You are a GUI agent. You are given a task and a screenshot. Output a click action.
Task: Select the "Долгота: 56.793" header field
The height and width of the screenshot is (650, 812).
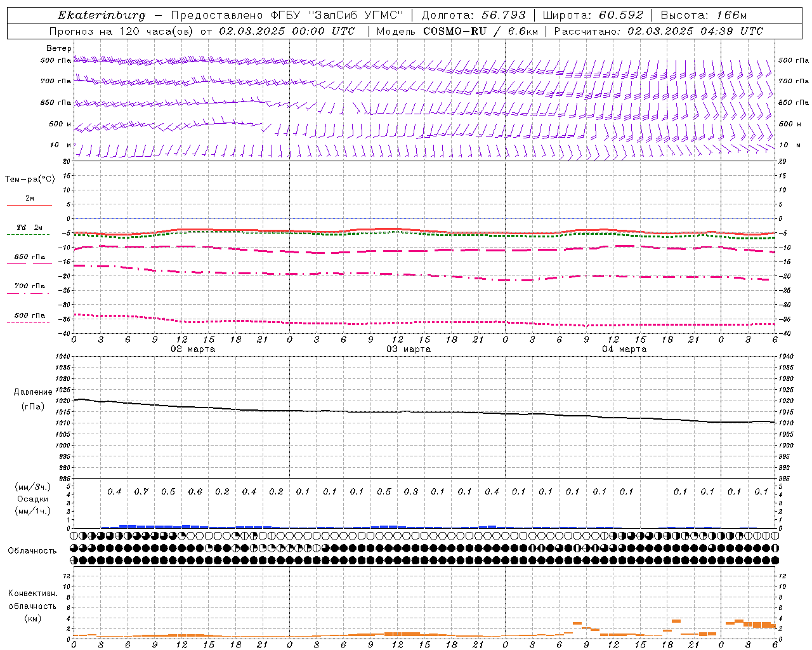click(473, 15)
